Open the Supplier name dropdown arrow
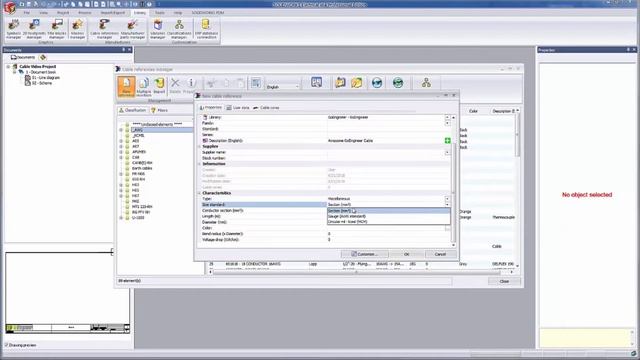640x360 pixels. pyautogui.click(x=447, y=152)
